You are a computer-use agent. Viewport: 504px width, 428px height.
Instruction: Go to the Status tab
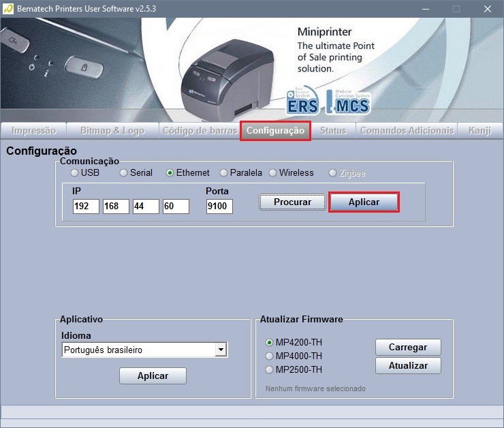click(333, 131)
